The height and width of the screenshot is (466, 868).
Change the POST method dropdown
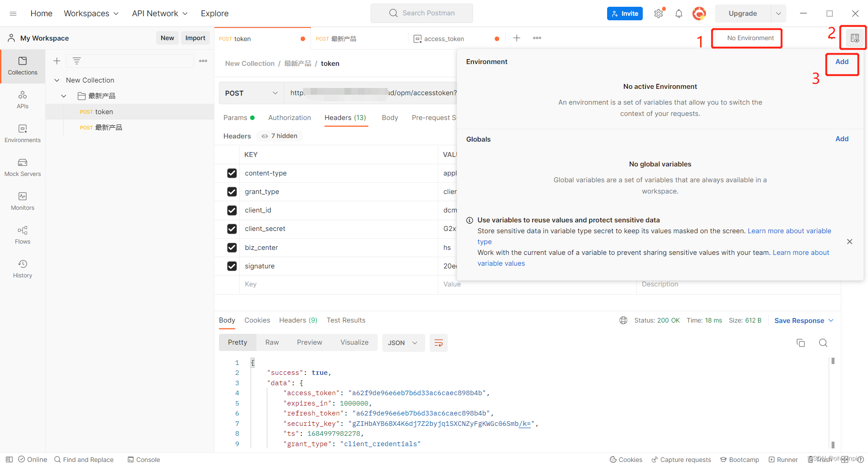pyautogui.click(x=251, y=93)
